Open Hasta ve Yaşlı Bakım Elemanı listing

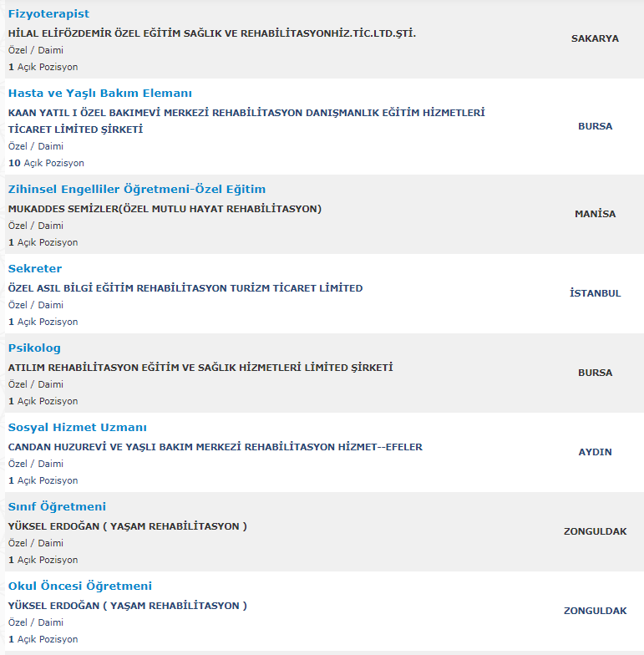99,94
